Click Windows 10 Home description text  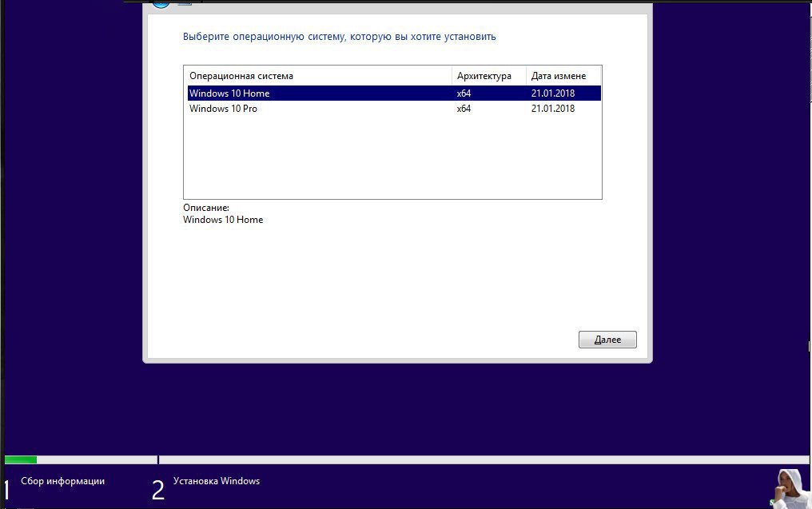(x=223, y=220)
